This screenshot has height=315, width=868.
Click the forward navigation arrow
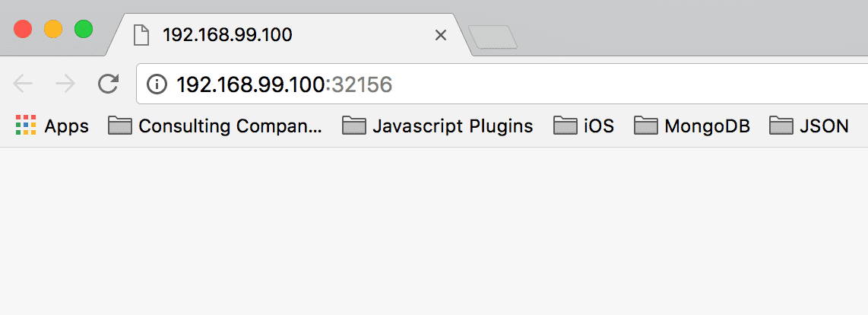(65, 84)
